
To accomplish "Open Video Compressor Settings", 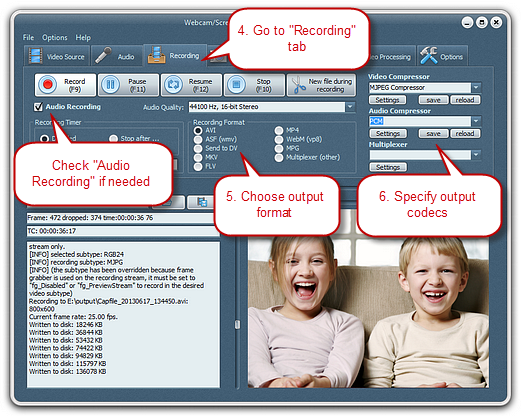I will pos(387,100).
